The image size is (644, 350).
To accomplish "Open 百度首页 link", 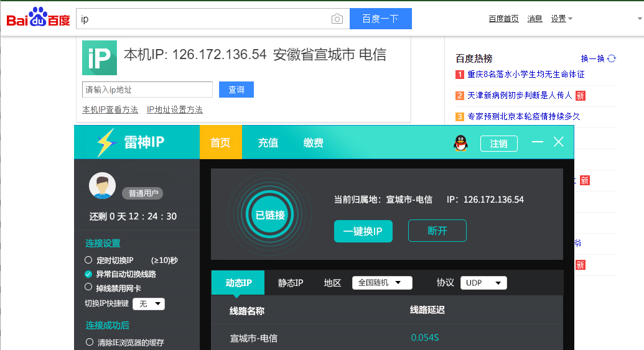I will (503, 19).
